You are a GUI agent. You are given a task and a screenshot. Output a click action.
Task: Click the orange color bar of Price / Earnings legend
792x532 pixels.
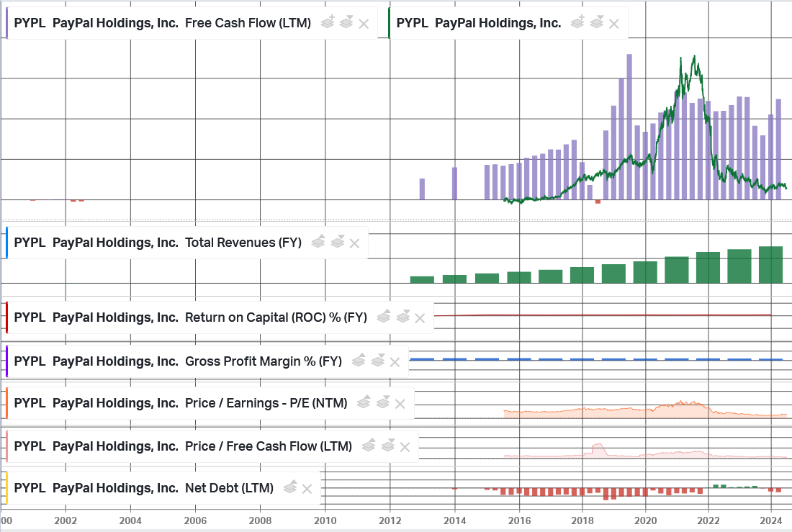pos(6,404)
